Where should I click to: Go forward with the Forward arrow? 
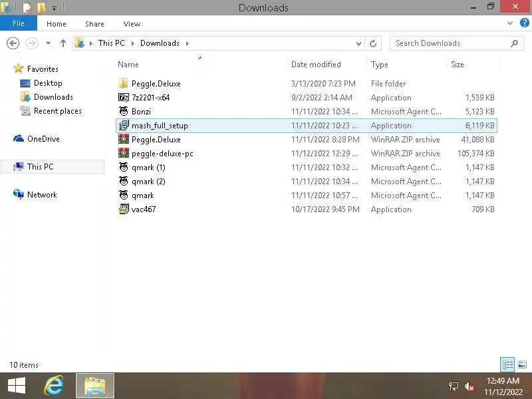[x=32, y=43]
